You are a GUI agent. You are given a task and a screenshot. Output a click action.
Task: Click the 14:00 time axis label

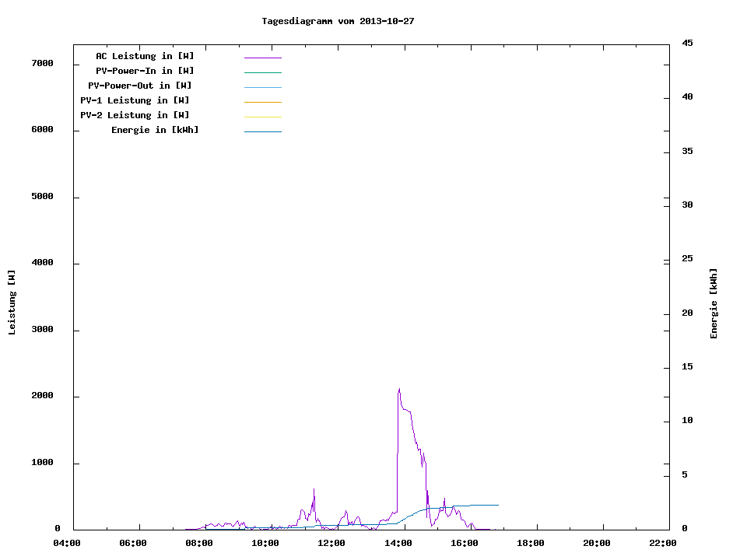(398, 543)
